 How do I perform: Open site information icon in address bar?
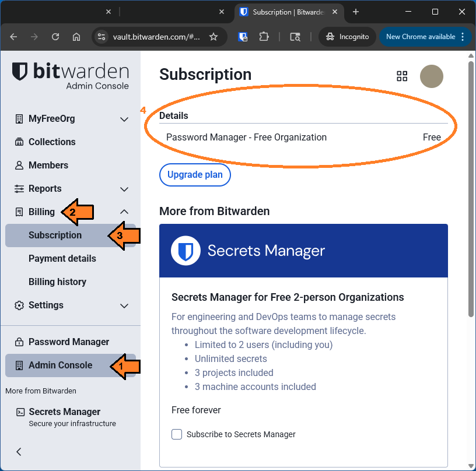click(x=101, y=37)
